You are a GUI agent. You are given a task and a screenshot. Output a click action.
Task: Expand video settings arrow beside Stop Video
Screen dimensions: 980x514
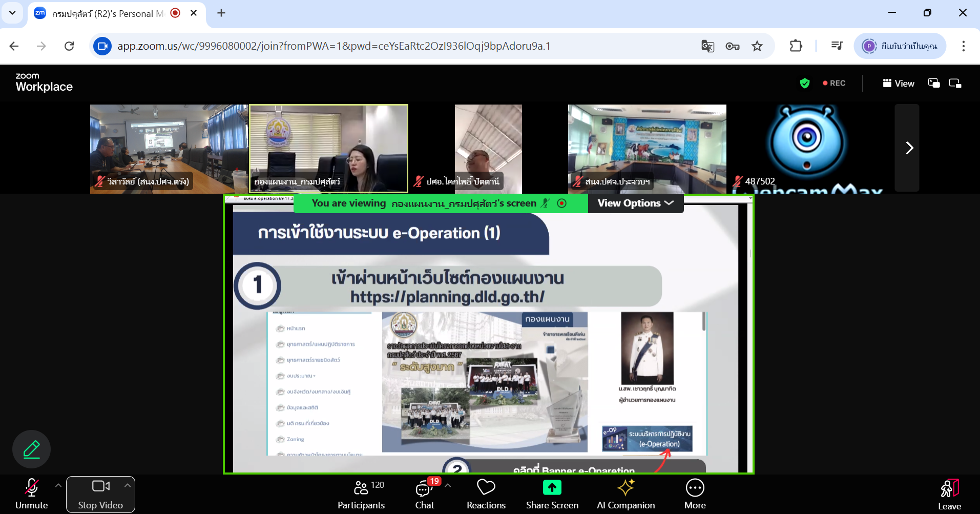pos(127,485)
